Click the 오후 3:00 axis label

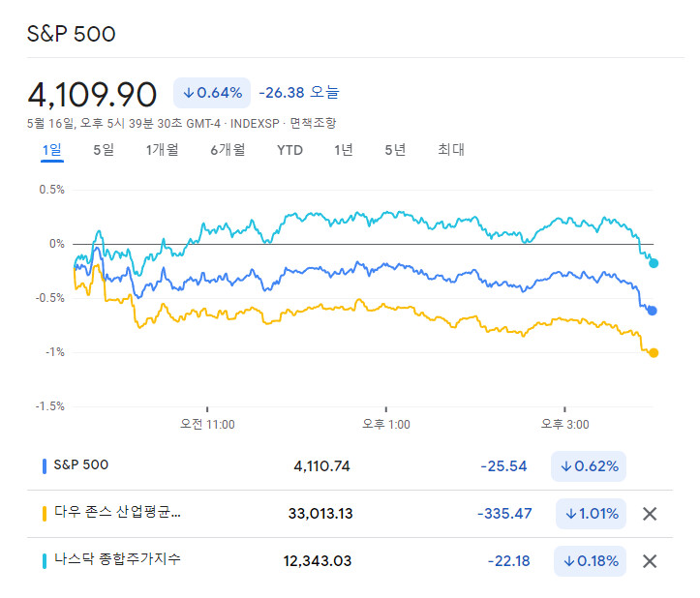[564, 425]
